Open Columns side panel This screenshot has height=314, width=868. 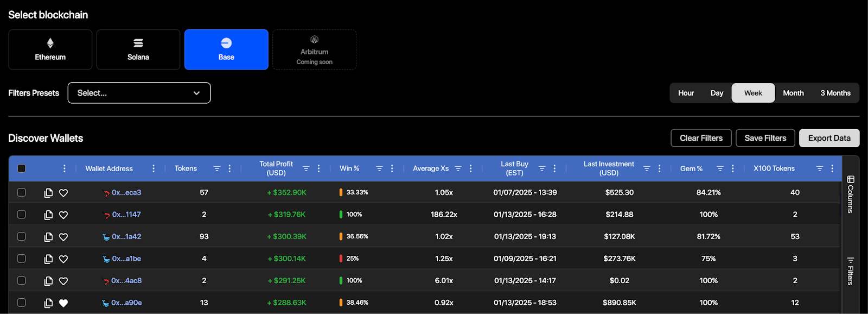click(x=851, y=194)
